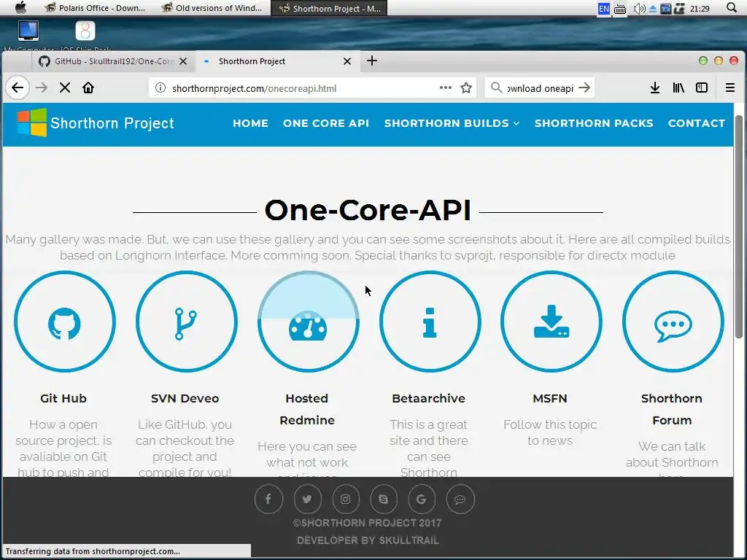Stop loading the page
The height and width of the screenshot is (560, 747).
pyautogui.click(x=65, y=87)
